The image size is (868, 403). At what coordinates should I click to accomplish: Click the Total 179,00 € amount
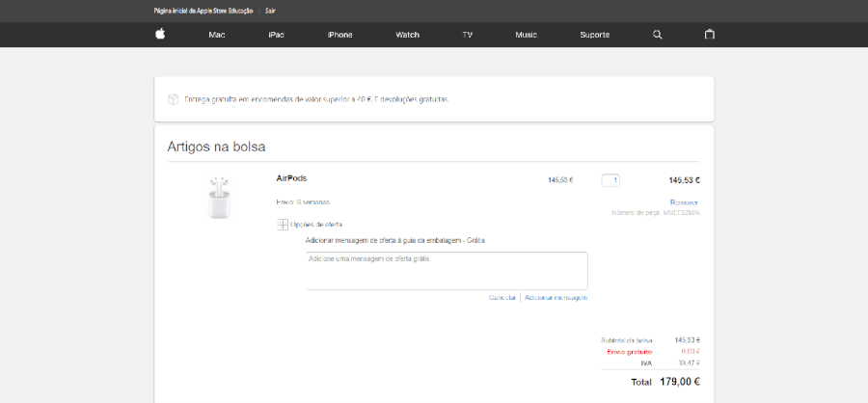pyautogui.click(x=680, y=382)
